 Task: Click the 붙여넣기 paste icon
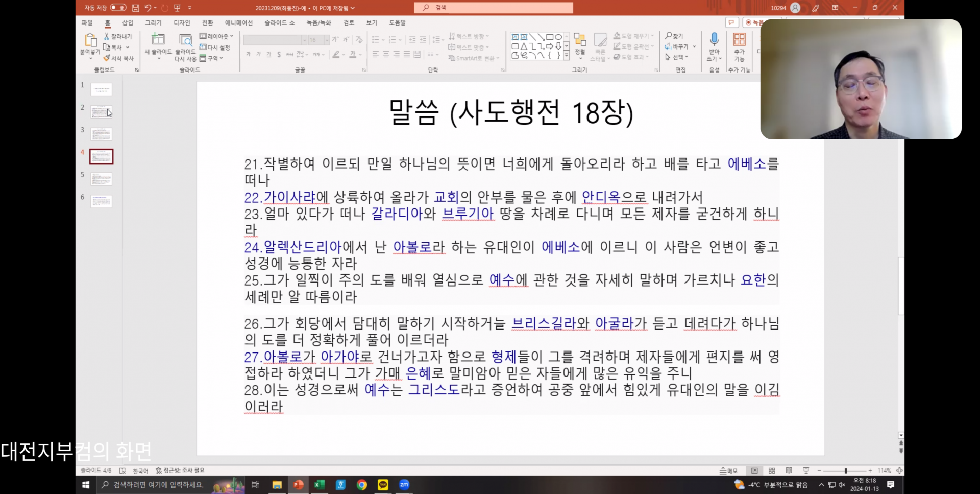tap(90, 40)
